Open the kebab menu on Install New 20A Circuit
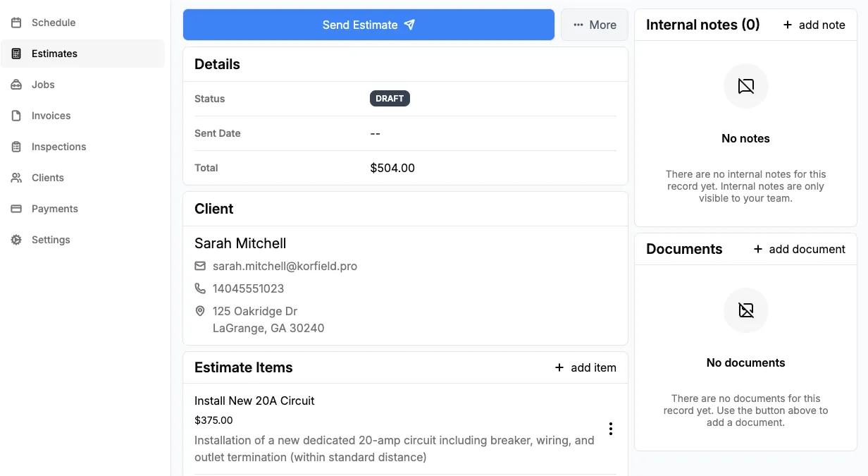This screenshot has height=476, width=868. click(x=610, y=429)
